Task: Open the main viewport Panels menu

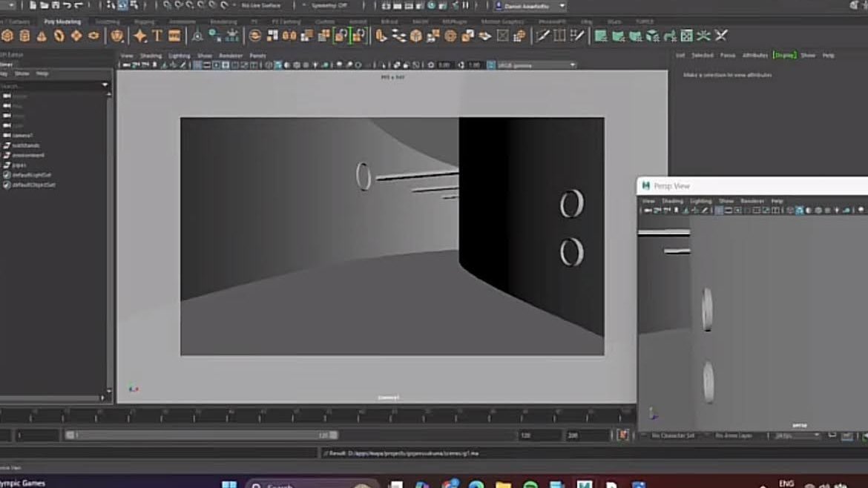Action: click(x=257, y=56)
